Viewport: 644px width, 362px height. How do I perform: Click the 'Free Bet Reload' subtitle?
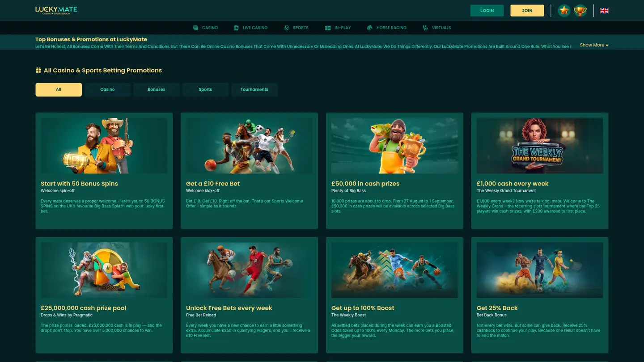201,315
